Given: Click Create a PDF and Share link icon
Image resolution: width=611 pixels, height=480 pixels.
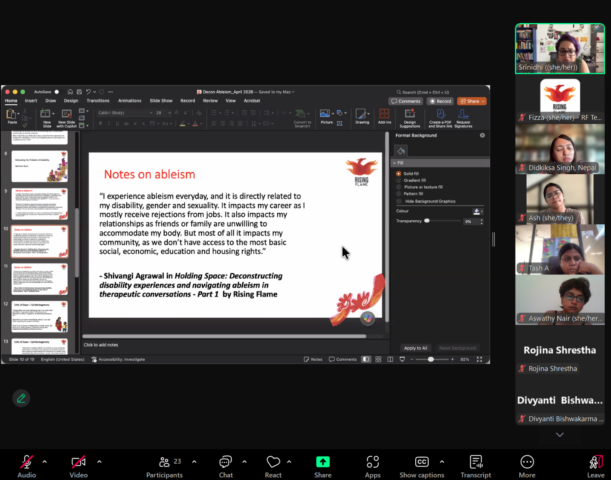Looking at the screenshot, I should tap(441, 114).
